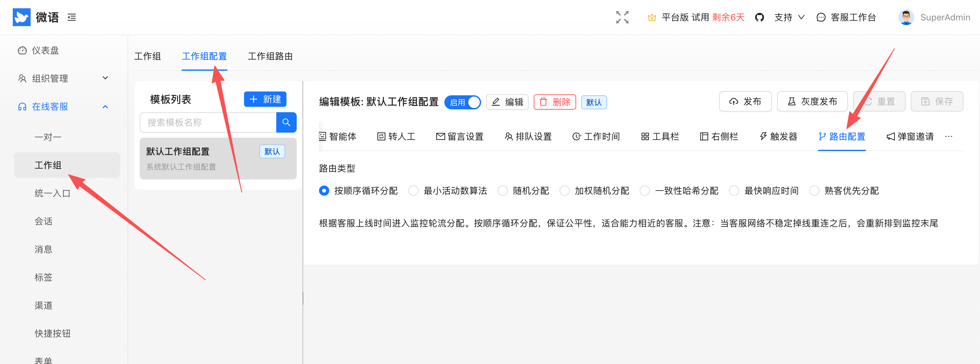Choose 熟客优先分配 radio button

click(814, 190)
